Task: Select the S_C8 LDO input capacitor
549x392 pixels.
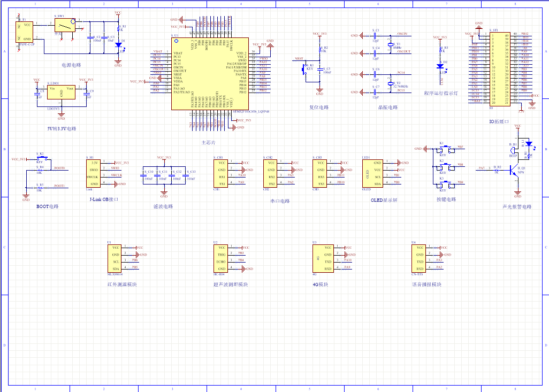Action: point(37,94)
